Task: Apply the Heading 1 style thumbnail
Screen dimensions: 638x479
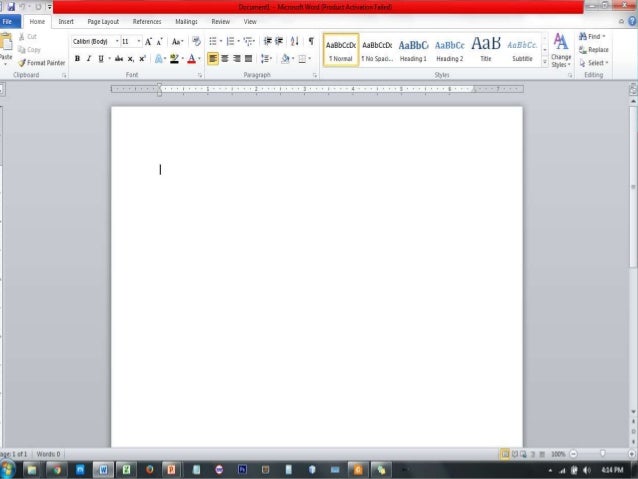Action: pos(413,49)
